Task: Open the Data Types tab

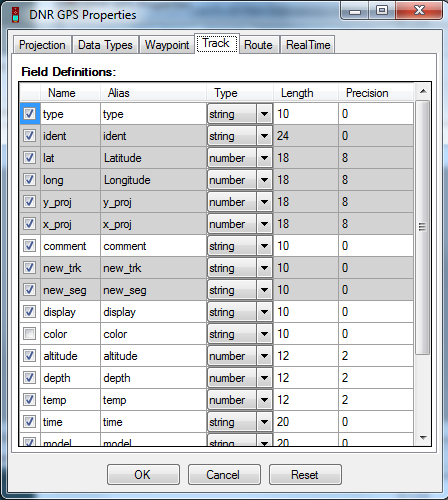Action: click(105, 45)
